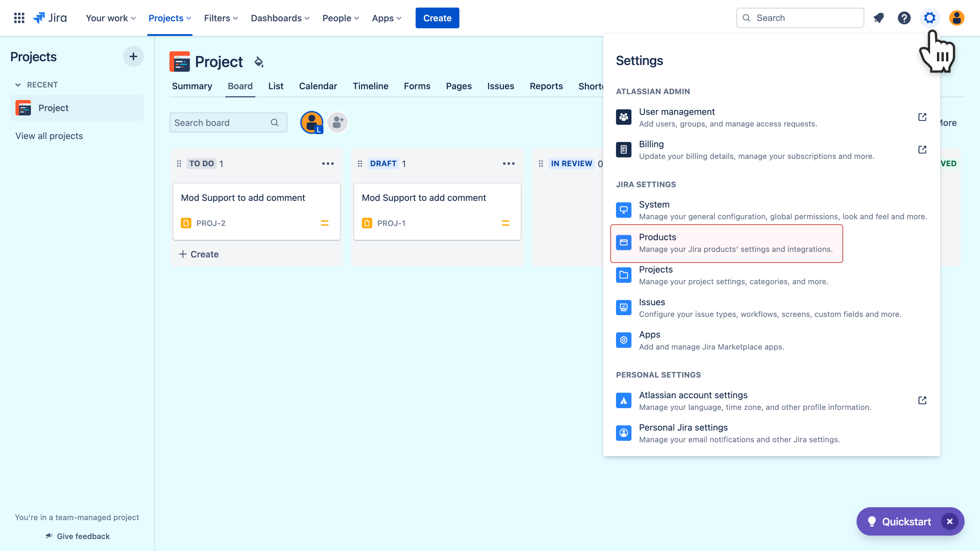Click the DRAFT column drag handle
This screenshot has height=551, width=980.
coord(360,164)
